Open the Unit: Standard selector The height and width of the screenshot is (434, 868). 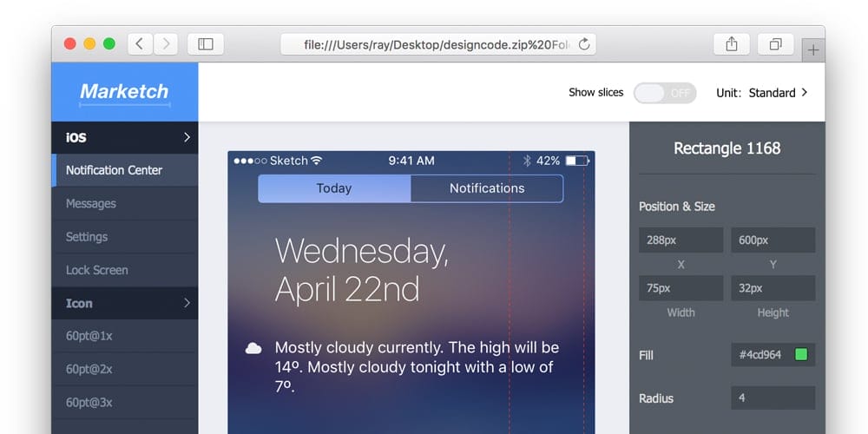761,93
